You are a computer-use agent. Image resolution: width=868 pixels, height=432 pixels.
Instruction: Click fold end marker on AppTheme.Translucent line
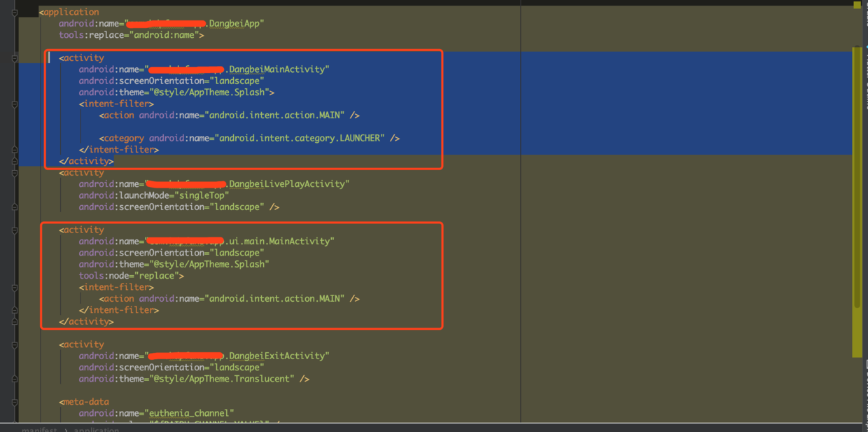pyautogui.click(x=14, y=379)
